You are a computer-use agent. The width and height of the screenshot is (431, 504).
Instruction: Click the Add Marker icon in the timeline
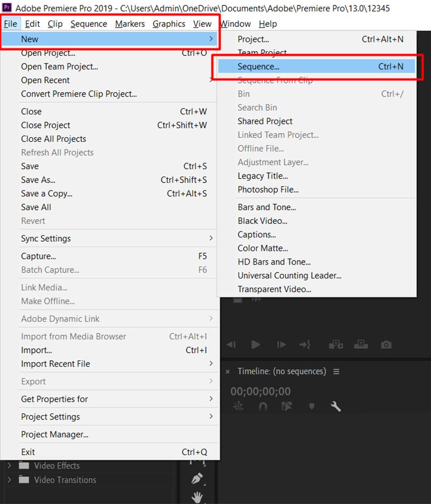(x=311, y=406)
